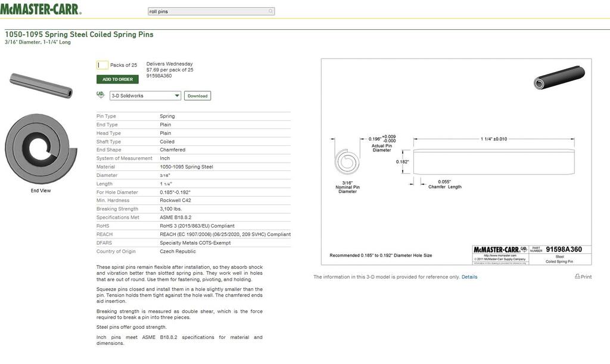Click the CAD icon beside the format dropdown

tap(100, 95)
